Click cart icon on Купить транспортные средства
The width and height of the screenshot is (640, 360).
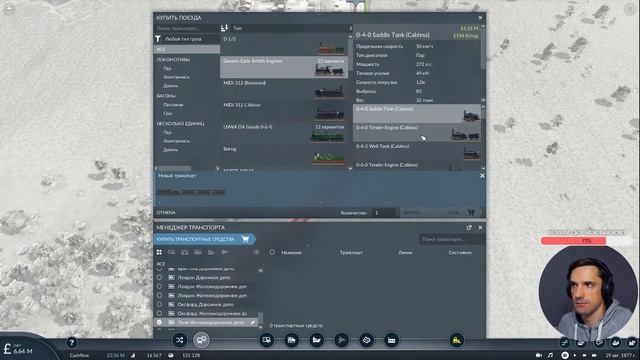click(x=245, y=239)
